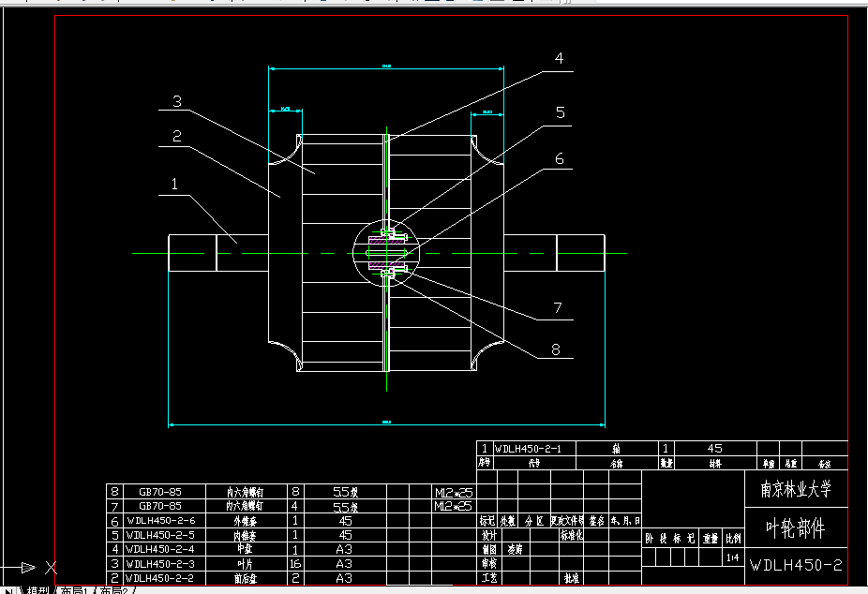Click the title block text 叶轮部件
868x594 pixels.
click(x=796, y=528)
